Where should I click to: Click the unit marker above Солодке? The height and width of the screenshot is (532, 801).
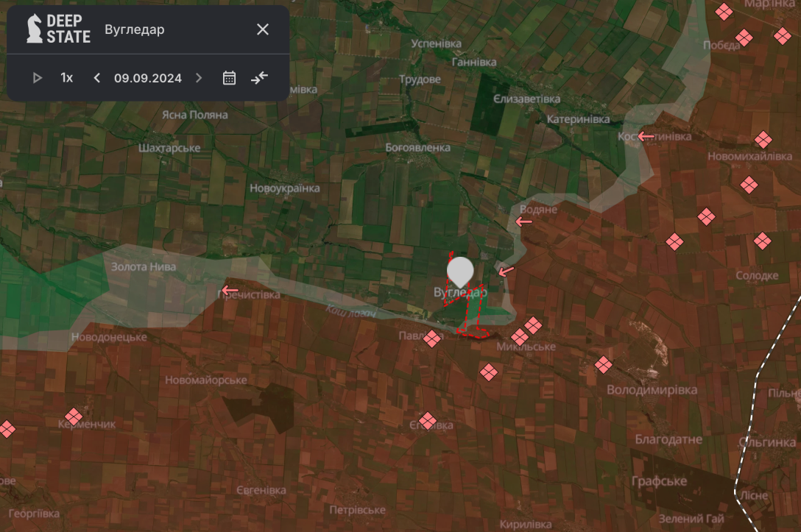(762, 241)
